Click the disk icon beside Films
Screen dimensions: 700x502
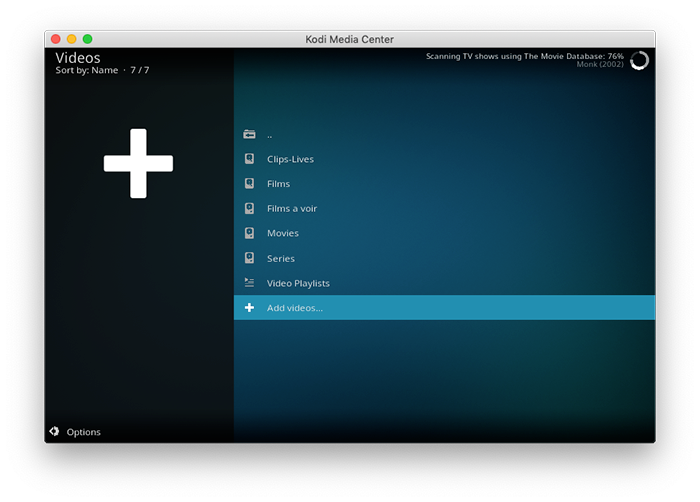249,184
